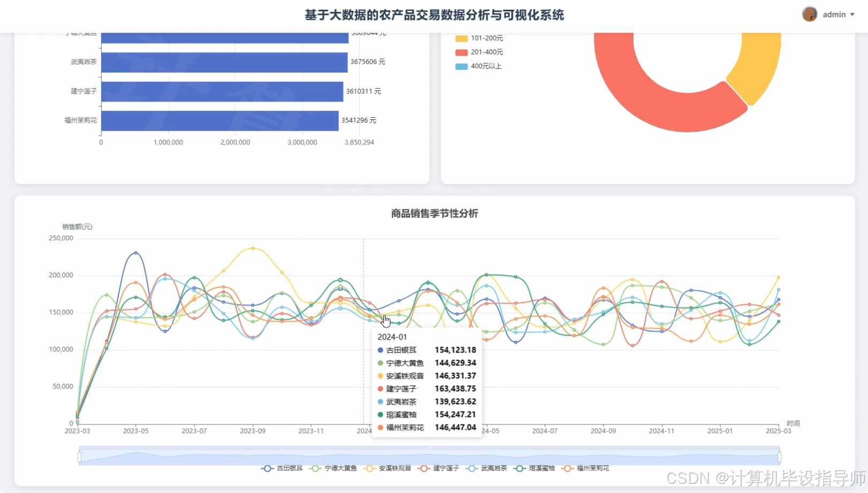Click the 武夷岩茶 bar in bar chart
Image resolution: width=868 pixels, height=493 pixels.
click(x=224, y=62)
